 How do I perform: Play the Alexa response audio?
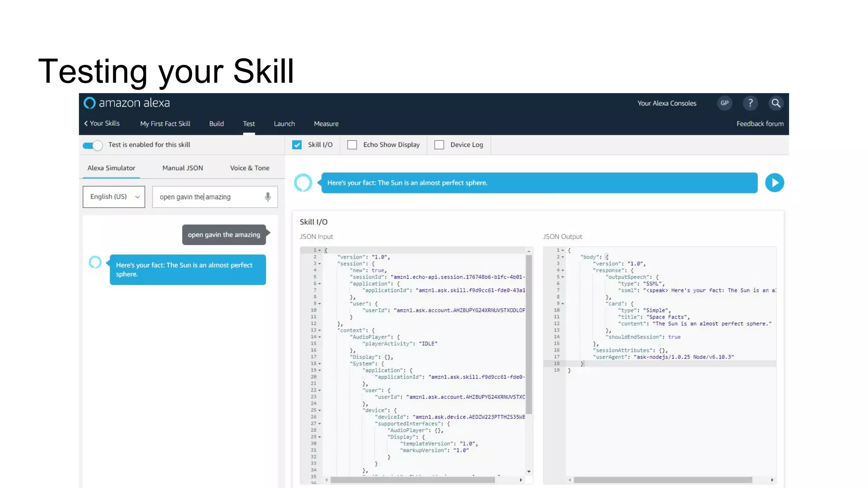click(x=774, y=183)
